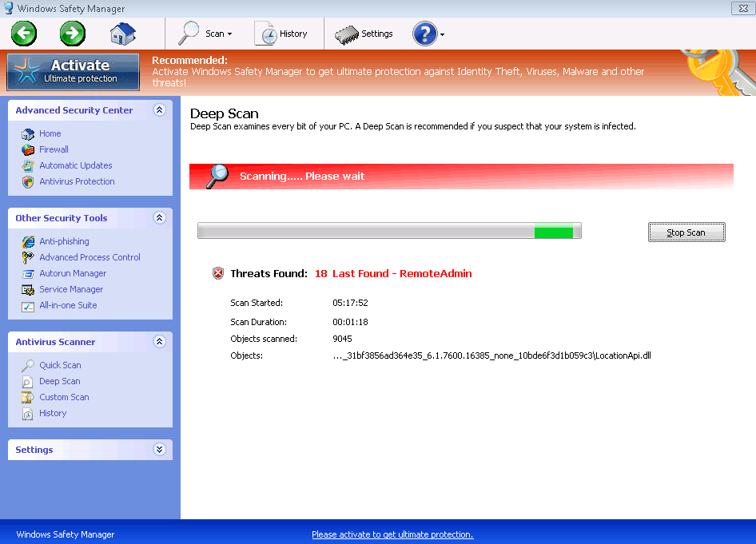Expand the Settings sidebar panel
Image resolution: width=756 pixels, height=544 pixels.
click(x=159, y=450)
